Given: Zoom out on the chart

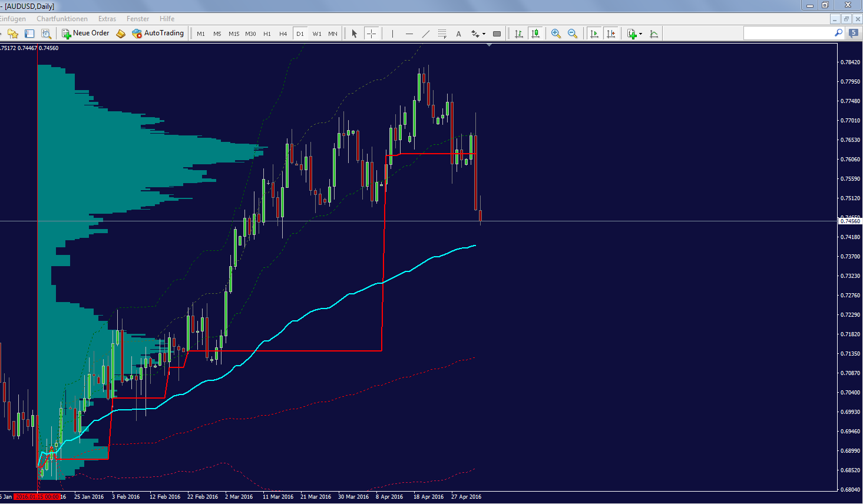Looking at the screenshot, I should pos(573,34).
